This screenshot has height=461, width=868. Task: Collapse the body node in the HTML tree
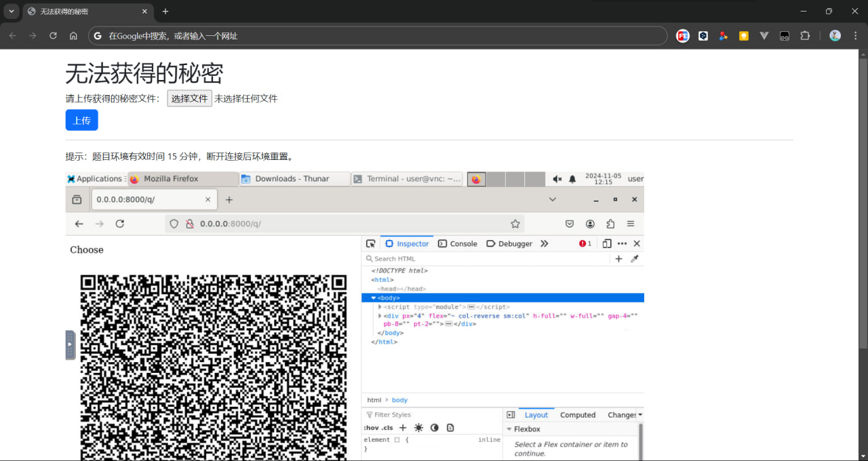tap(373, 298)
